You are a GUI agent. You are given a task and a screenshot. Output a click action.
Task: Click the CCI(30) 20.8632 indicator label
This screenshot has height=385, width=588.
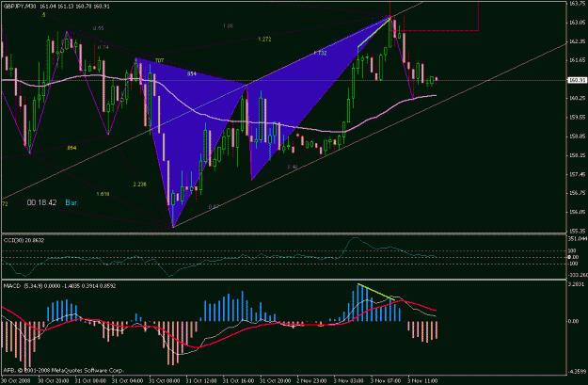click(x=24, y=240)
